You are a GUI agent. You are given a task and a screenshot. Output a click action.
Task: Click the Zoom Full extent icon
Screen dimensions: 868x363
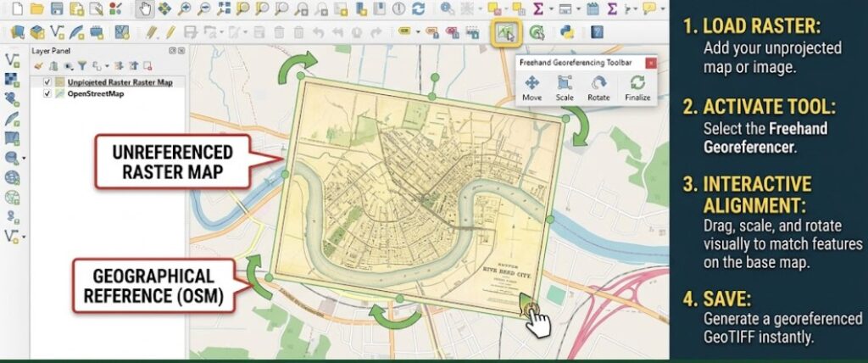click(224, 8)
